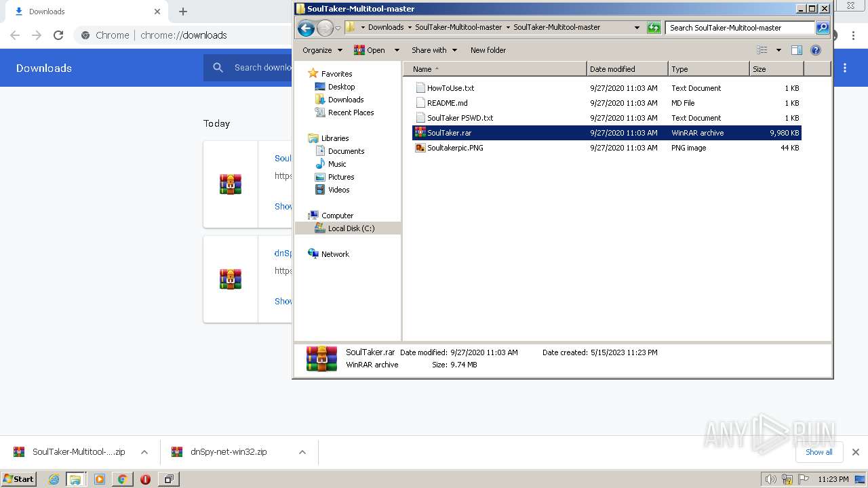Click the Search SoulTaker-Multitool-master field
Viewport: 868px width, 488px height.
click(x=740, y=28)
